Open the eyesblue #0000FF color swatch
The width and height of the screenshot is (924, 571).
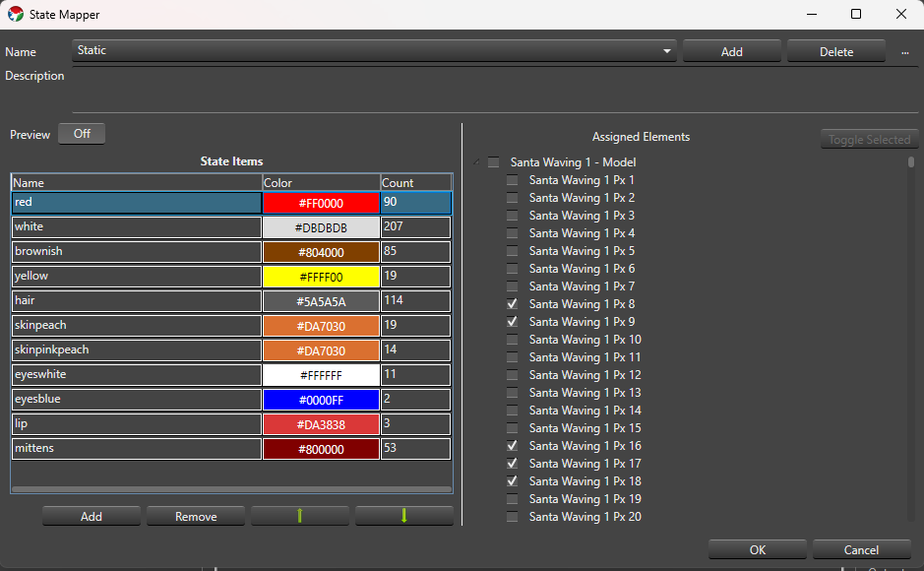(x=321, y=400)
